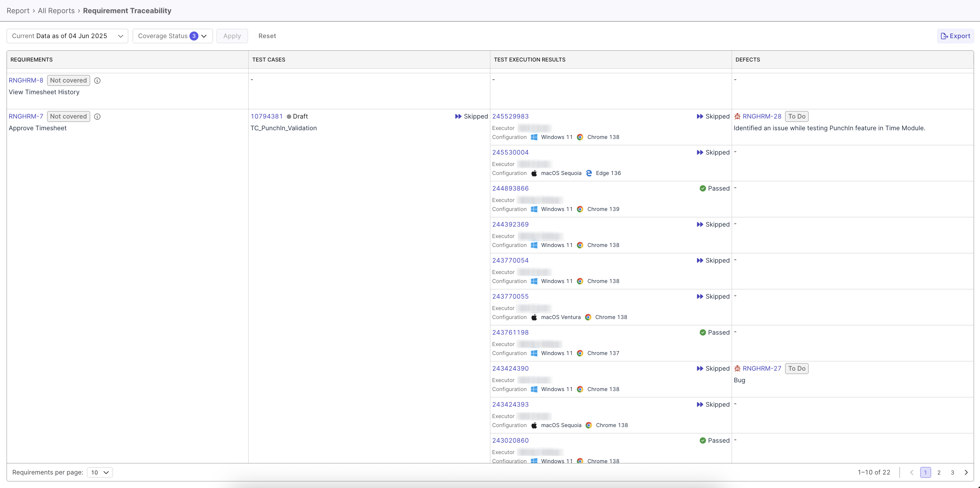Open the Current Data date dropdown
The height and width of the screenshot is (488, 980).
tap(67, 36)
